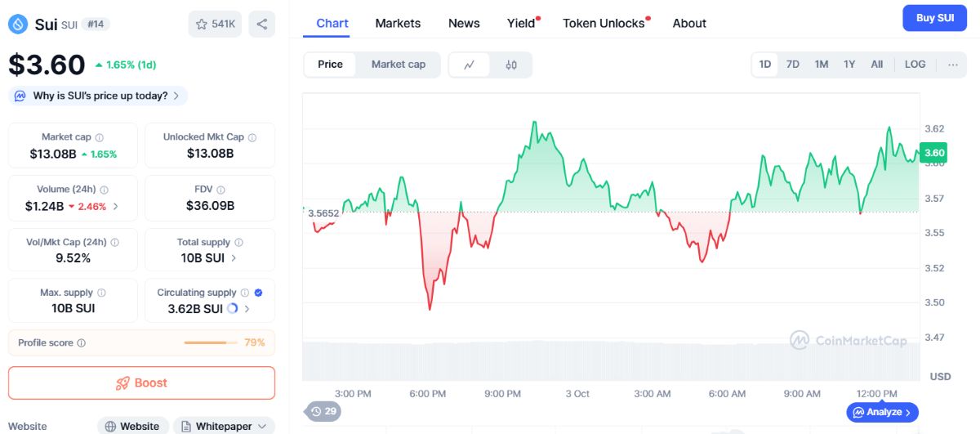Screen dimensions: 980x434
Task: Click the AI icon in price question
Action: point(20,96)
